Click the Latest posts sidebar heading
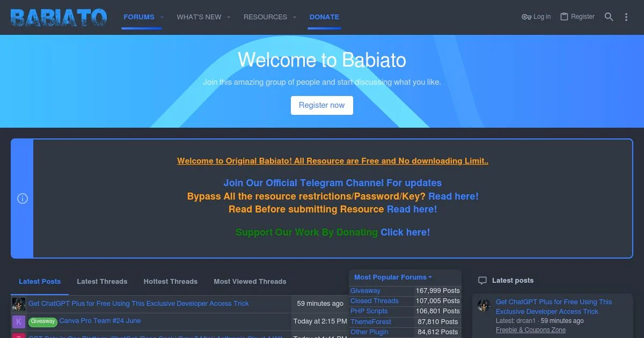 (513, 281)
